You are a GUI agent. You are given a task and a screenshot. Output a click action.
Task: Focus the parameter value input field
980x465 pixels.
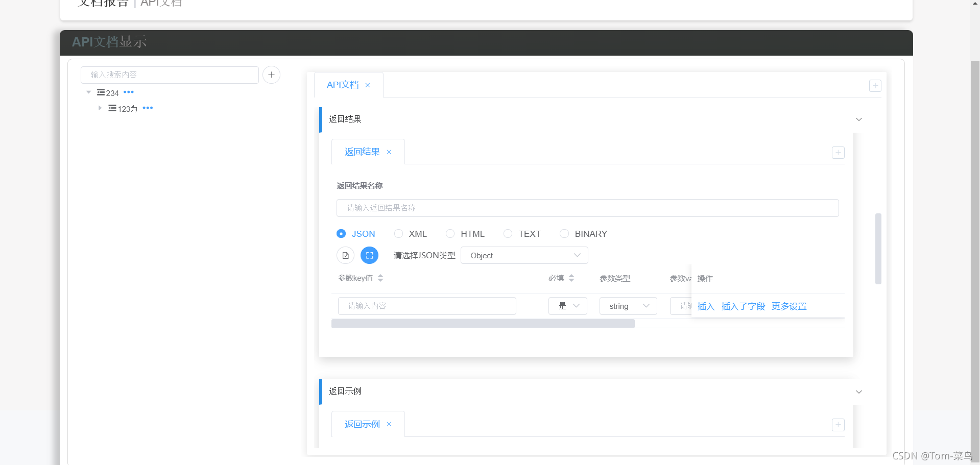click(x=681, y=306)
